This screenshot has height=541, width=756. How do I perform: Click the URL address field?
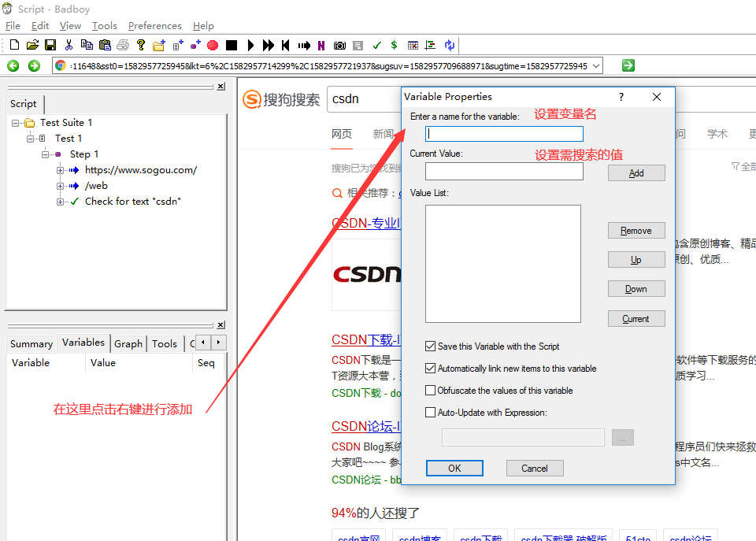tap(328, 65)
